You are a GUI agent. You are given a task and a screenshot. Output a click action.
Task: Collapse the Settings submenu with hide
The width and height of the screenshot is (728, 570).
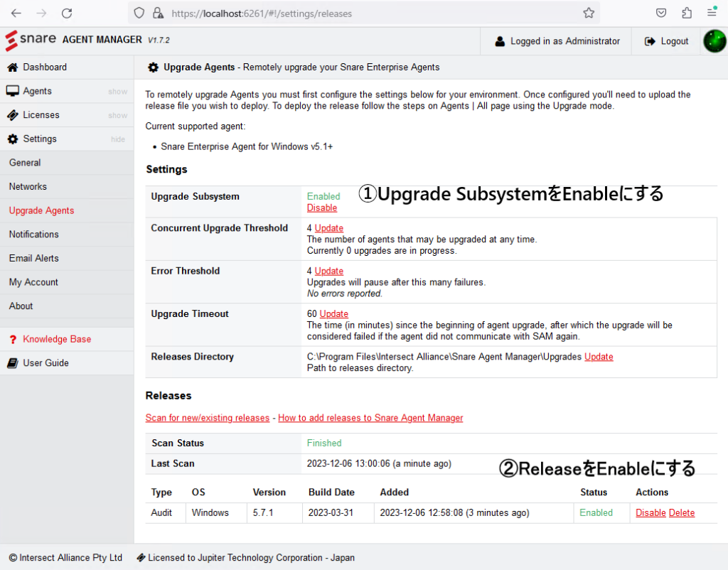click(118, 139)
